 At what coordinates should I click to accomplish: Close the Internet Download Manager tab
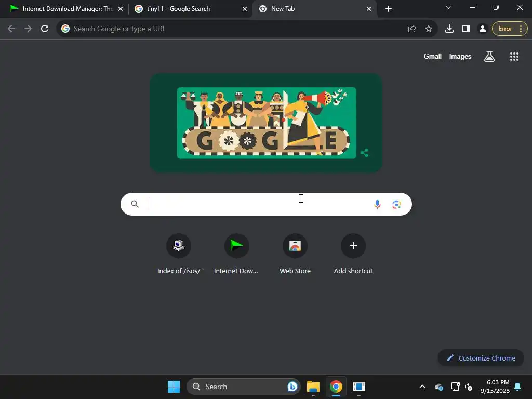[121, 9]
